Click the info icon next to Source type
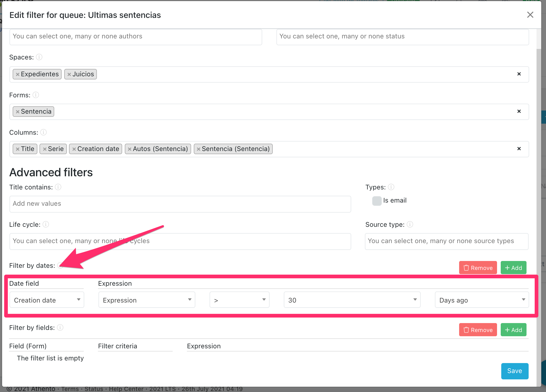 pos(410,224)
